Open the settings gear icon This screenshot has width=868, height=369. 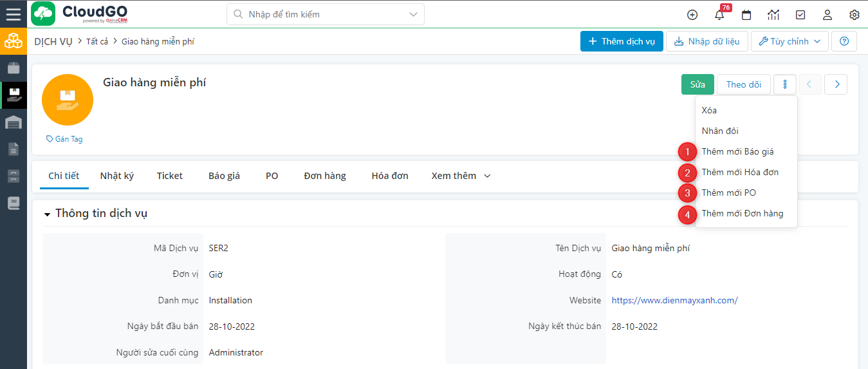854,14
